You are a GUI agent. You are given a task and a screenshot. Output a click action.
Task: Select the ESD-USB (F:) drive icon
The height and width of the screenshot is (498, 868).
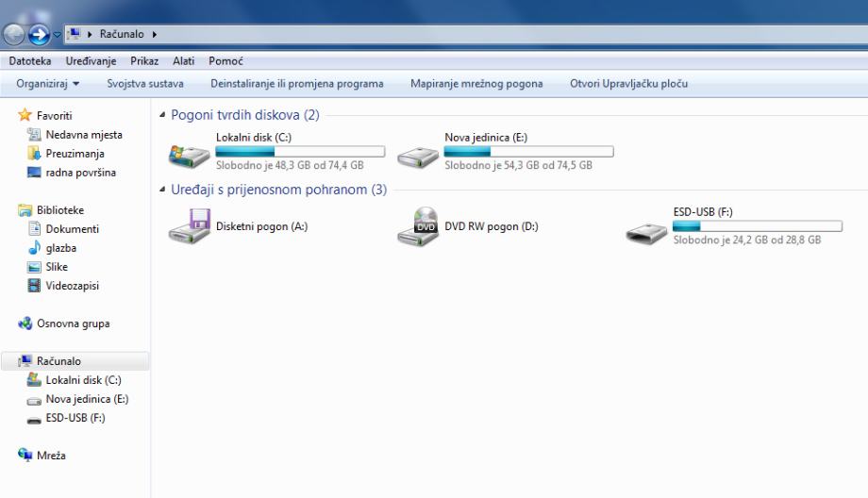pyautogui.click(x=646, y=234)
